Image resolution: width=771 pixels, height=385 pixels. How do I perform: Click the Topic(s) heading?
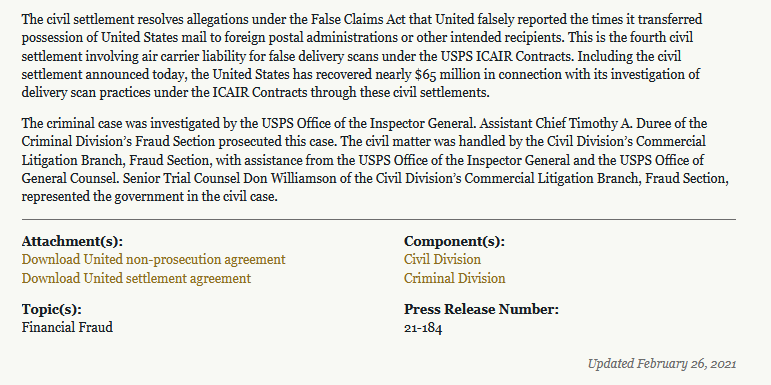52,309
